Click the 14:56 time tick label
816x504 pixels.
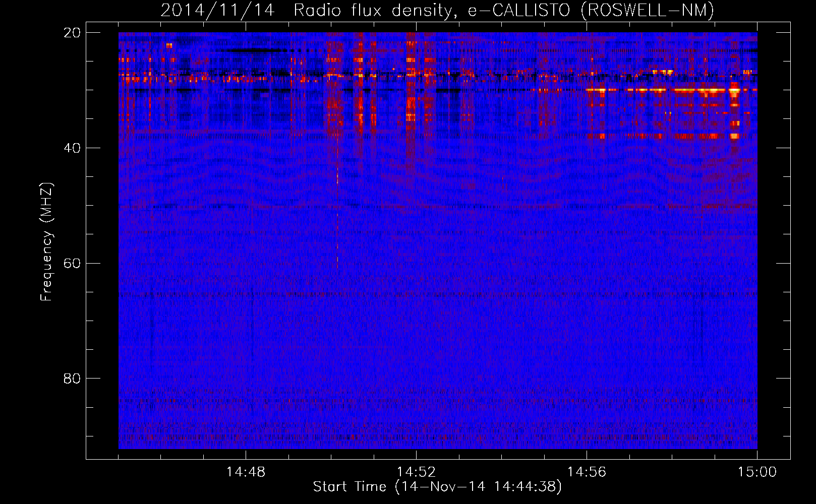pyautogui.click(x=587, y=472)
